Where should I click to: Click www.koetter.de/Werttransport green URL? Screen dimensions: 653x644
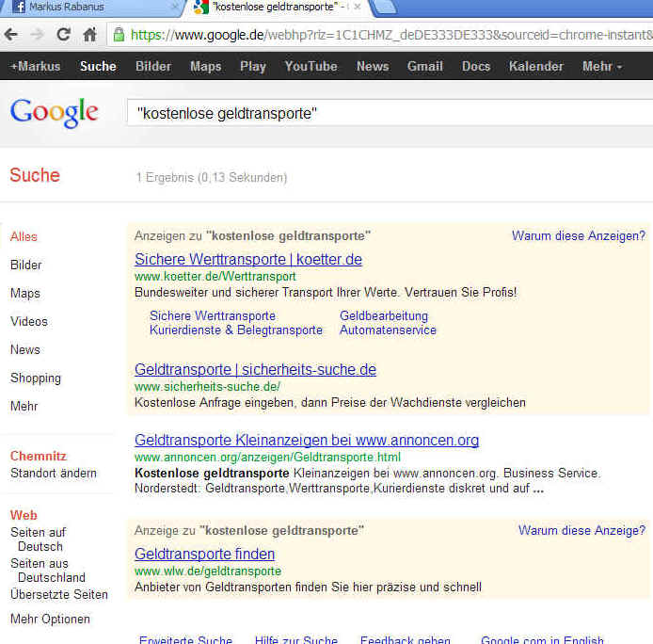(215, 277)
